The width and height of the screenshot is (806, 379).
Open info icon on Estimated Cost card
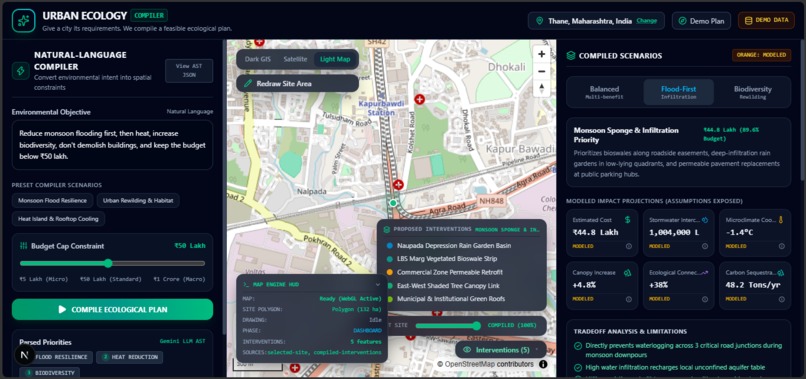(629, 246)
